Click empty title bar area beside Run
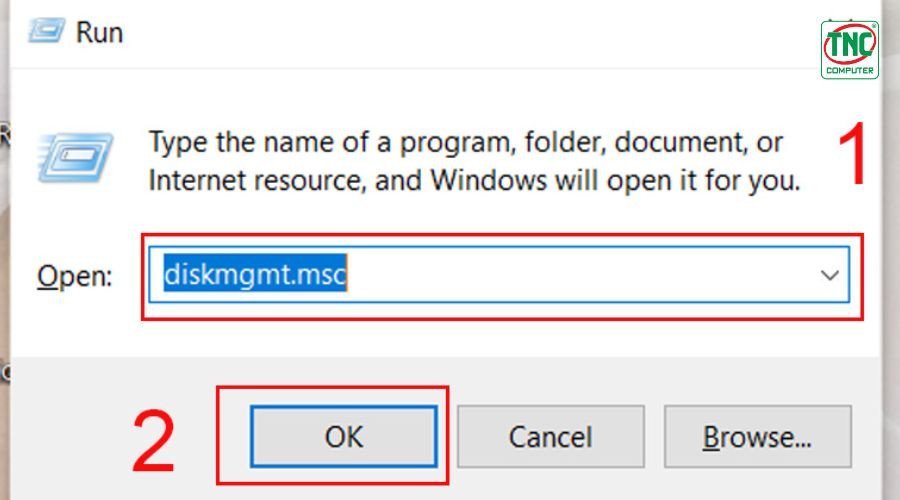 (450, 30)
